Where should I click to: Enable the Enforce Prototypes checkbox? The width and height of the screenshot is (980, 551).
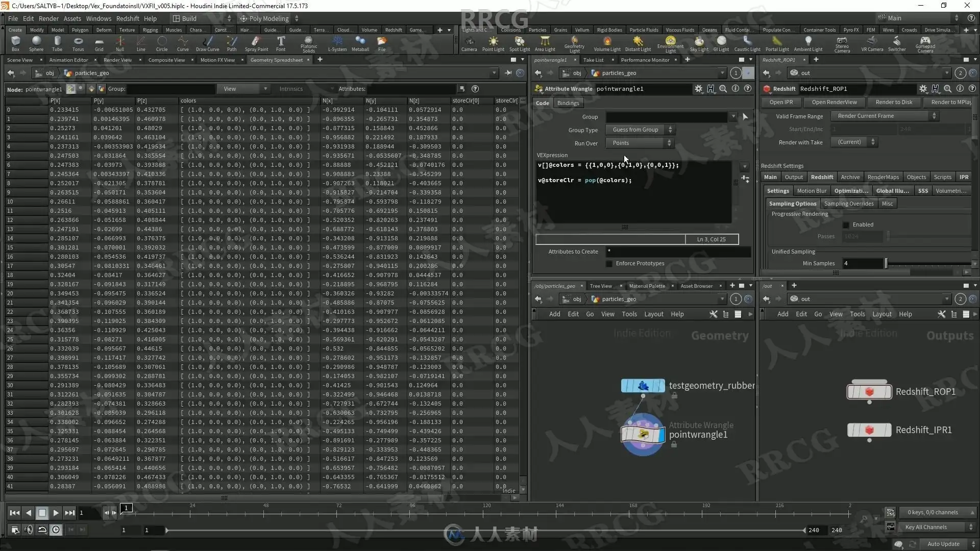pos(609,264)
